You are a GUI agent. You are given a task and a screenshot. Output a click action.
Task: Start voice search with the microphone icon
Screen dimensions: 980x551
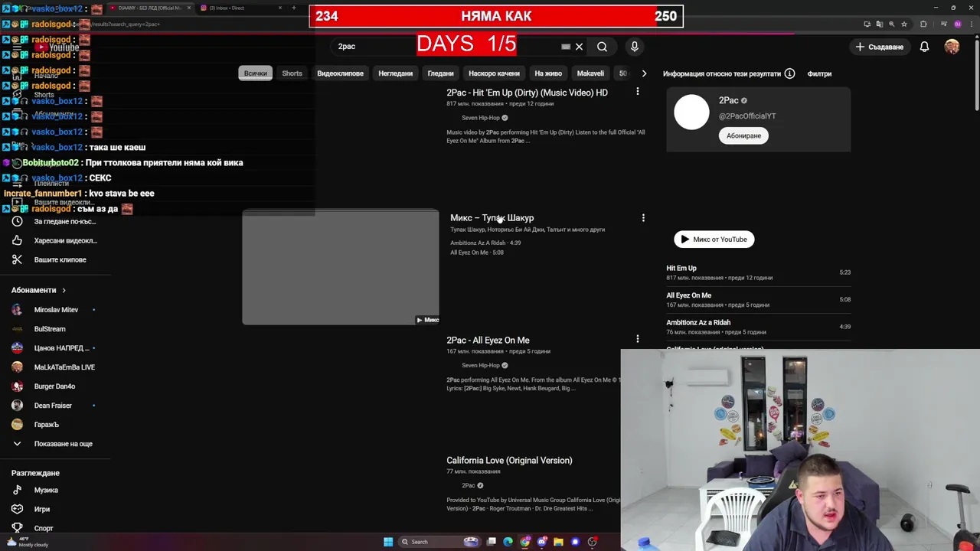pyautogui.click(x=634, y=47)
